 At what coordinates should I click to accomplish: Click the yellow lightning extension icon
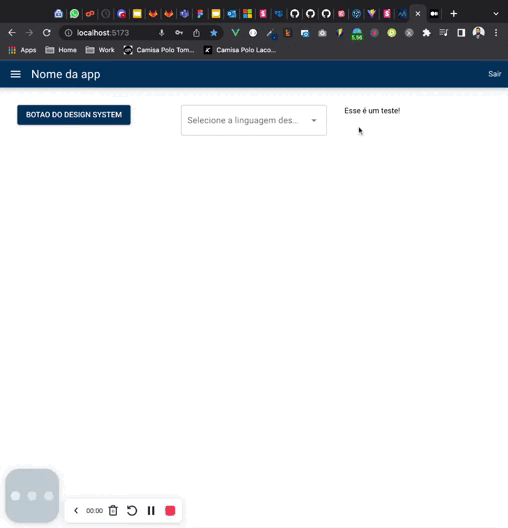pyautogui.click(x=339, y=33)
